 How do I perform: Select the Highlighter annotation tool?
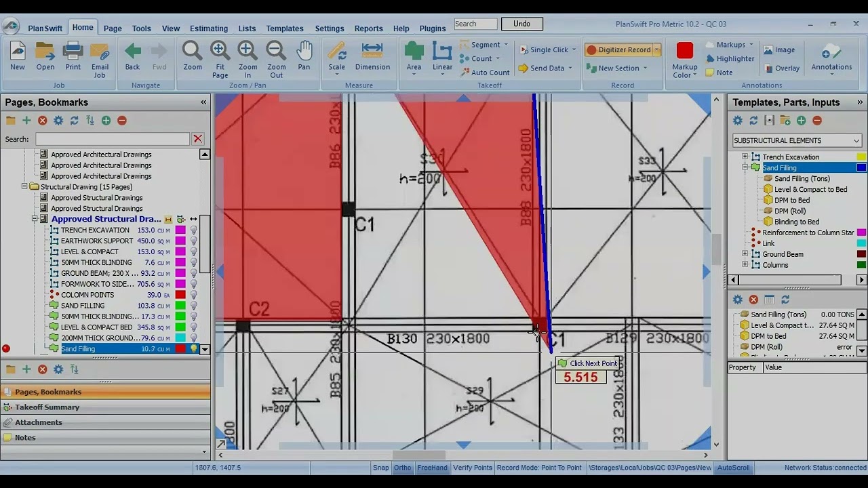(x=730, y=59)
